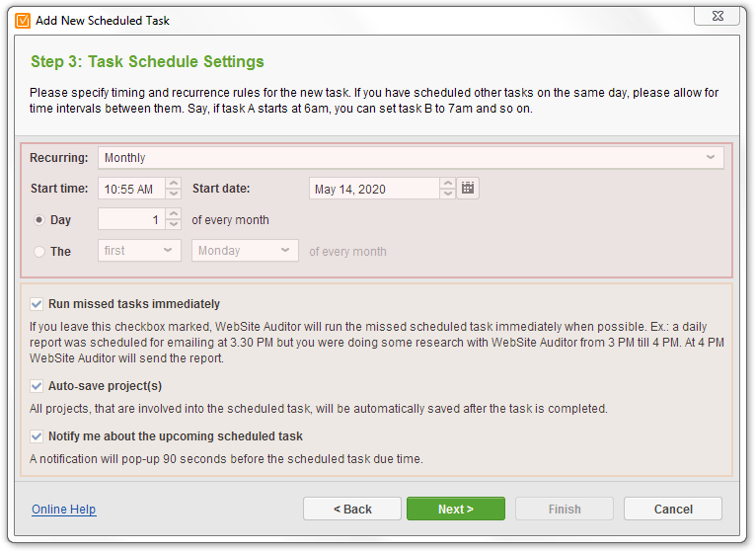Image resolution: width=756 pixels, height=551 pixels.
Task: Uncheck Run missed tasks immediately
Action: click(37, 304)
